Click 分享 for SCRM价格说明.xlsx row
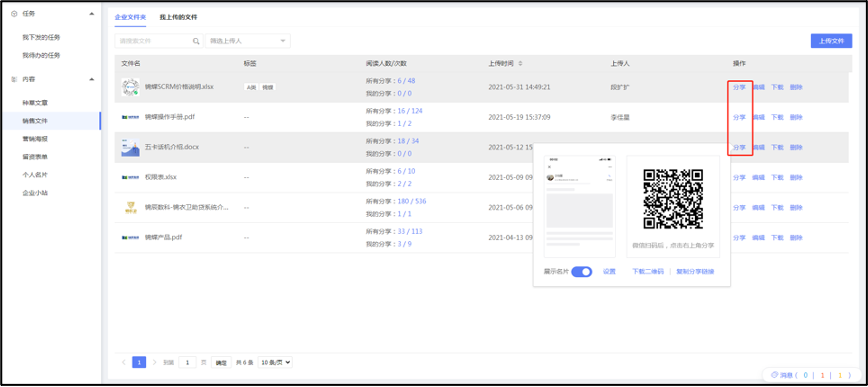 coord(739,87)
